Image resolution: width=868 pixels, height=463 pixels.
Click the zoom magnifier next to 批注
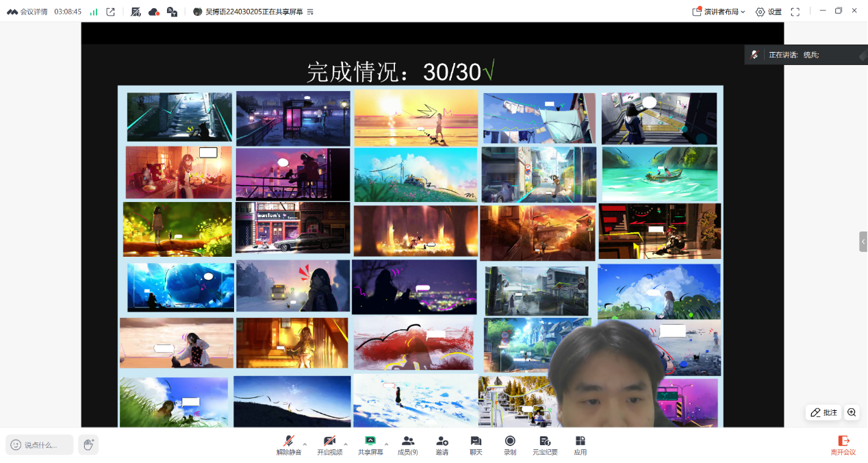coord(852,412)
